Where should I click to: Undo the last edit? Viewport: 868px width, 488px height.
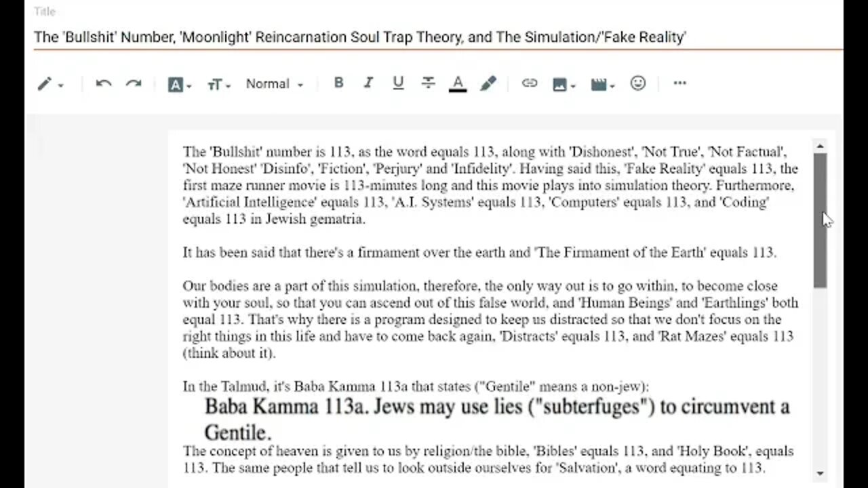point(103,83)
